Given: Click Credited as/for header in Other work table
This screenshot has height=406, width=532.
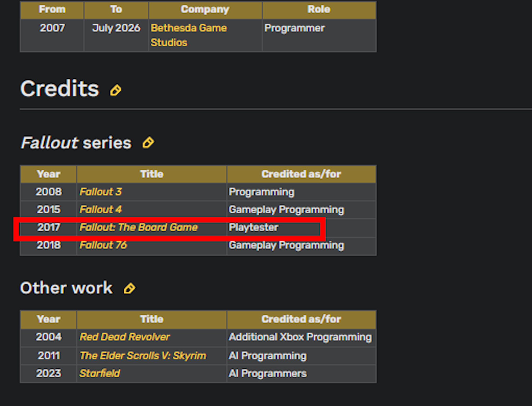Looking at the screenshot, I should click(x=301, y=319).
